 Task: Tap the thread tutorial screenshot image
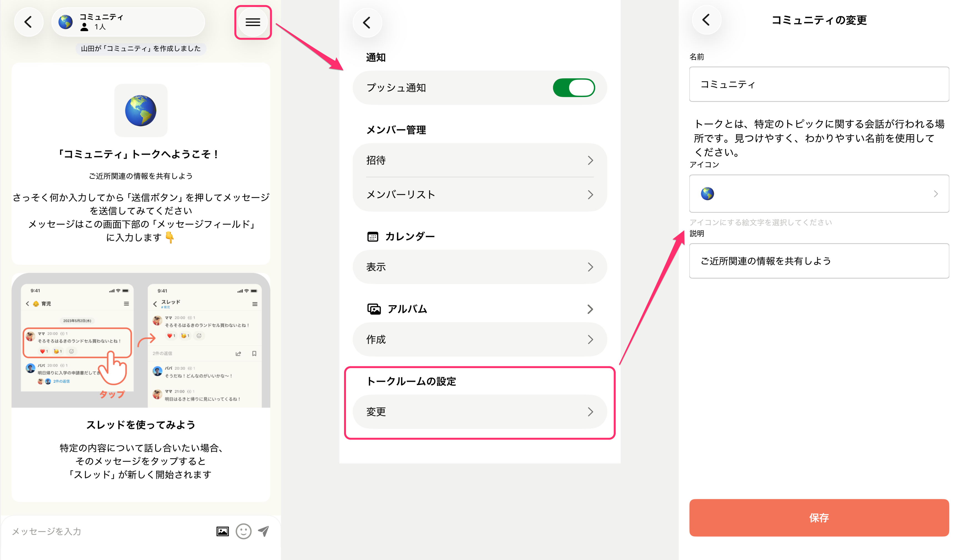click(x=141, y=340)
